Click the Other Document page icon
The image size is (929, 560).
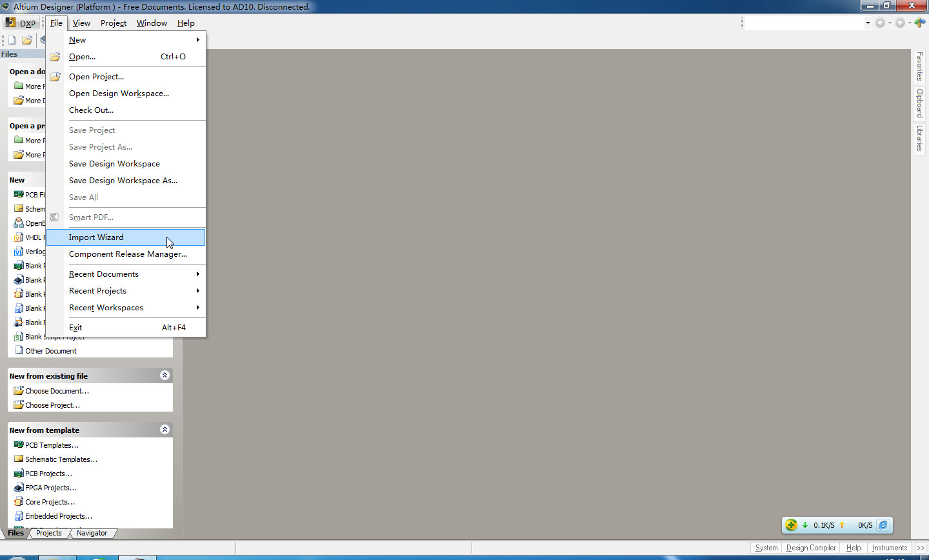[x=19, y=351]
